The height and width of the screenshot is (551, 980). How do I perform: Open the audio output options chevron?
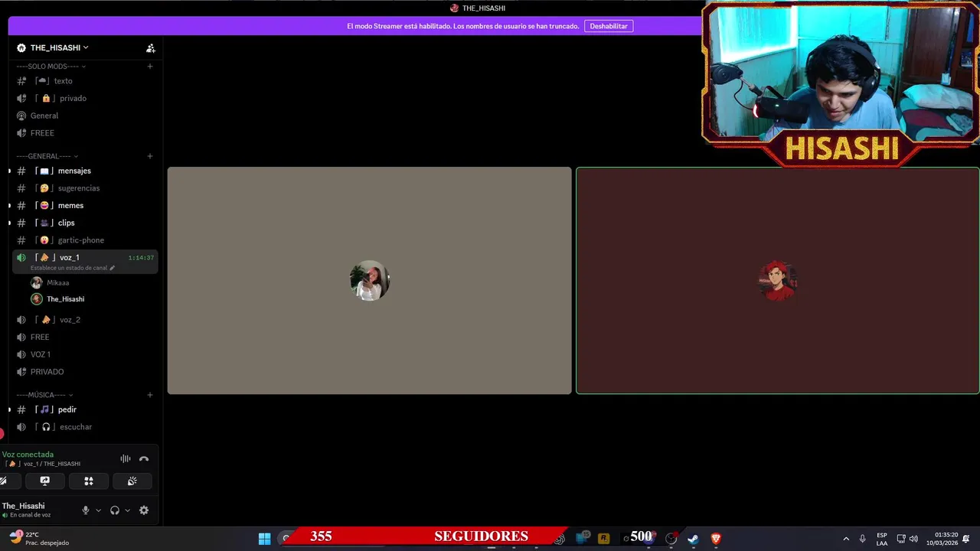[127, 510]
